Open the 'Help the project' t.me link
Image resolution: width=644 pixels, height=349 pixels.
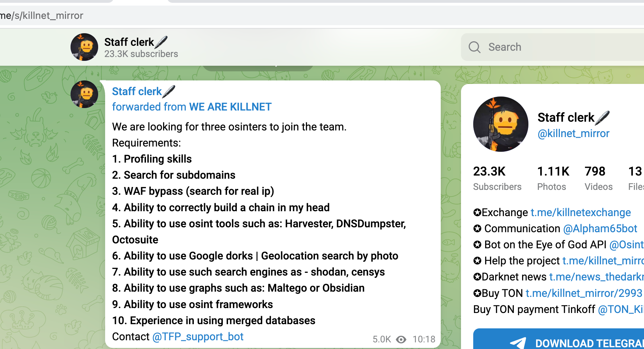[x=603, y=261]
